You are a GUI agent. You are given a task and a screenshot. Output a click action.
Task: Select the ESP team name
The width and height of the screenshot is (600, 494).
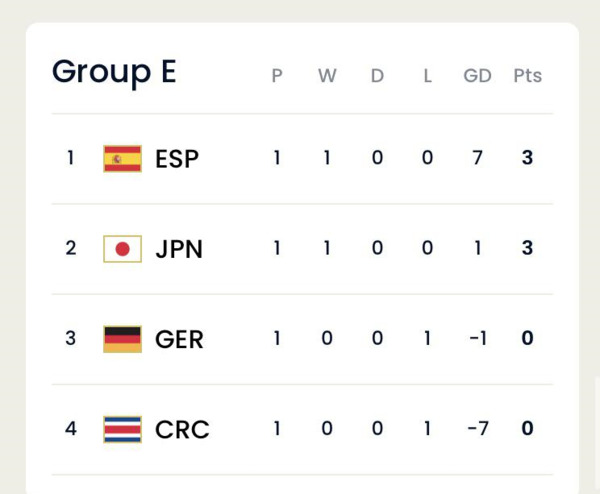[177, 158]
